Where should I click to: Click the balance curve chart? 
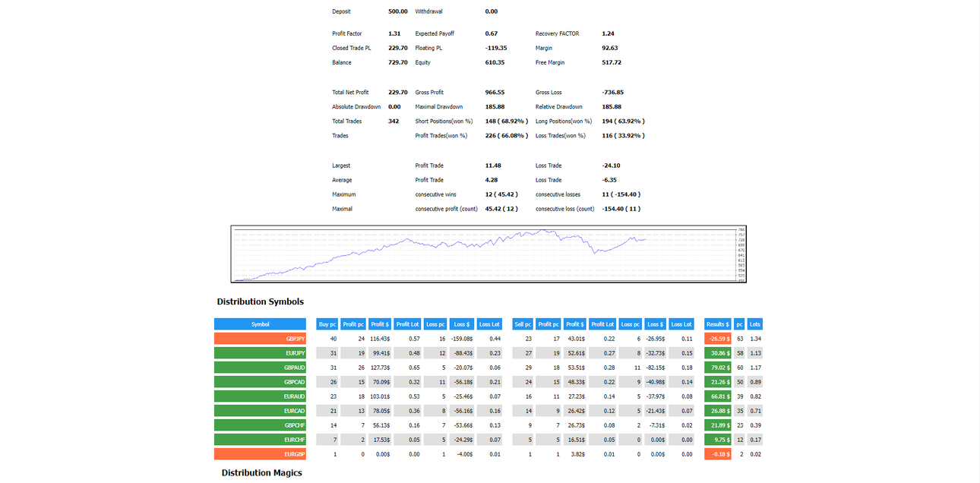click(x=488, y=254)
